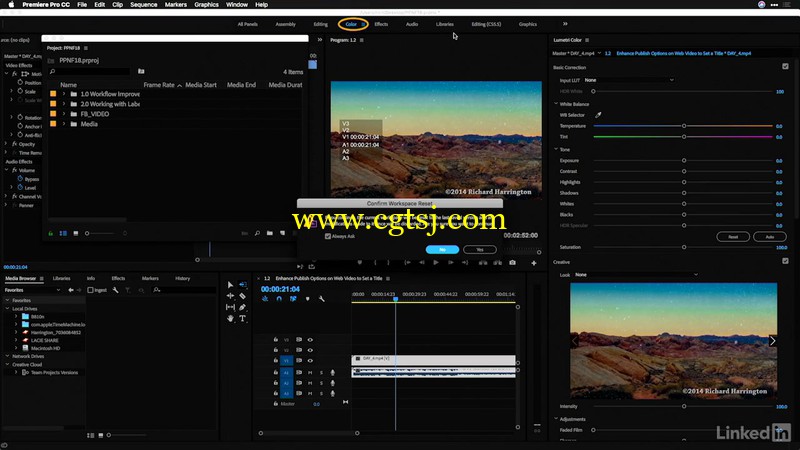Click the V1 track lock icon
The image size is (800, 450).
[x=276, y=360]
